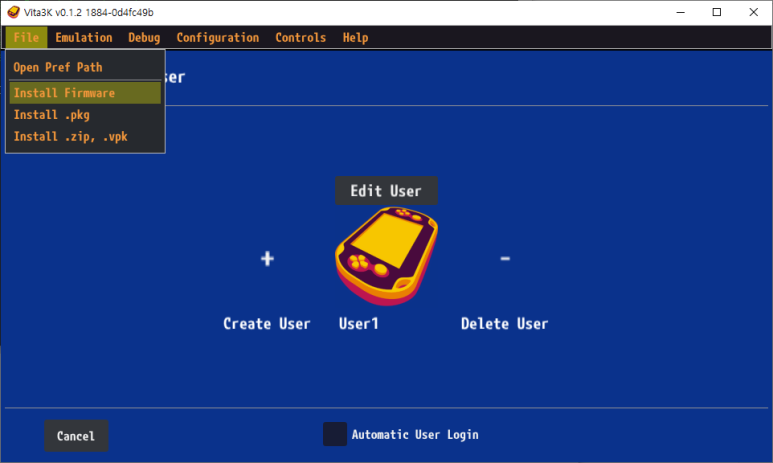The height and width of the screenshot is (463, 773).
Task: Choose Open Pref Path from File menu
Action: pos(85,67)
